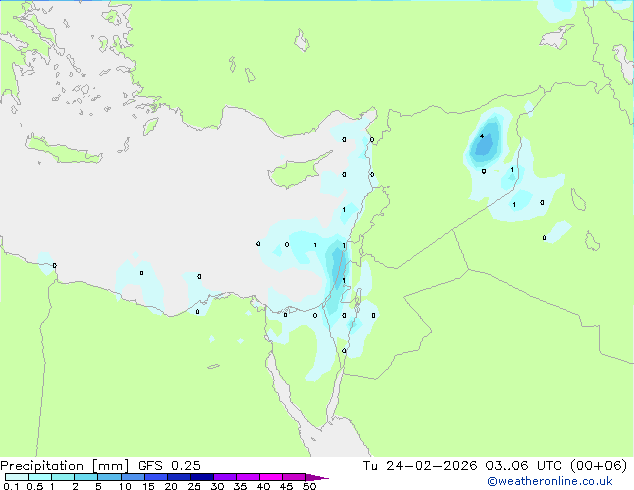Click the legend scale label '50'
Viewport: 634px width, 490px height.
[309, 486]
